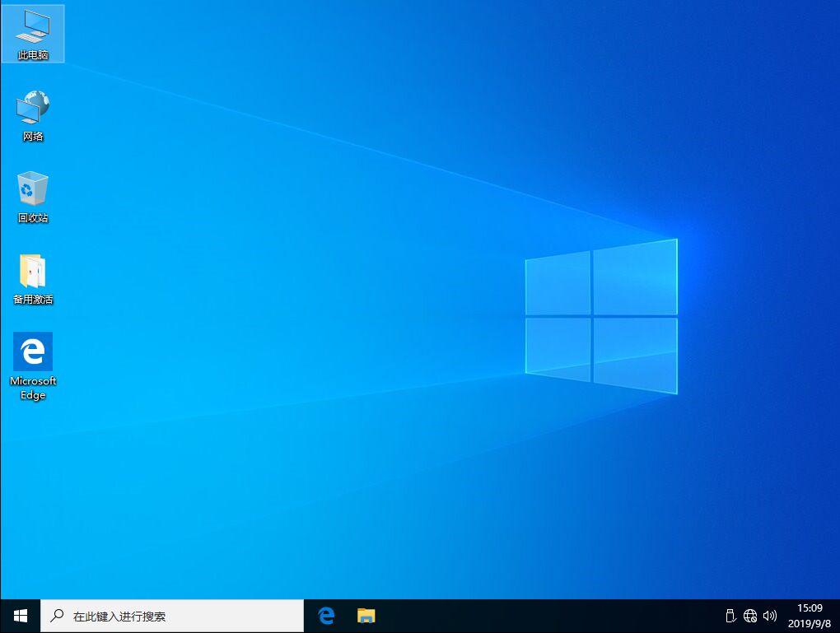Open File Explorer from the taskbar

coord(366,616)
